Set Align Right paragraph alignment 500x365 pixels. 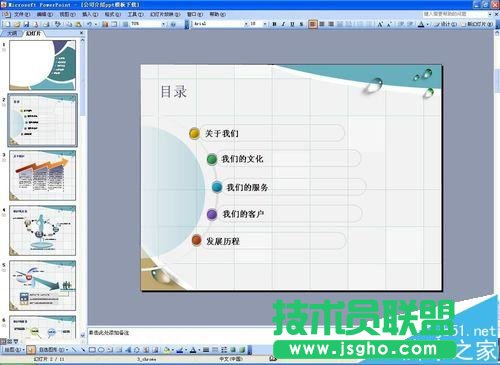331,24
